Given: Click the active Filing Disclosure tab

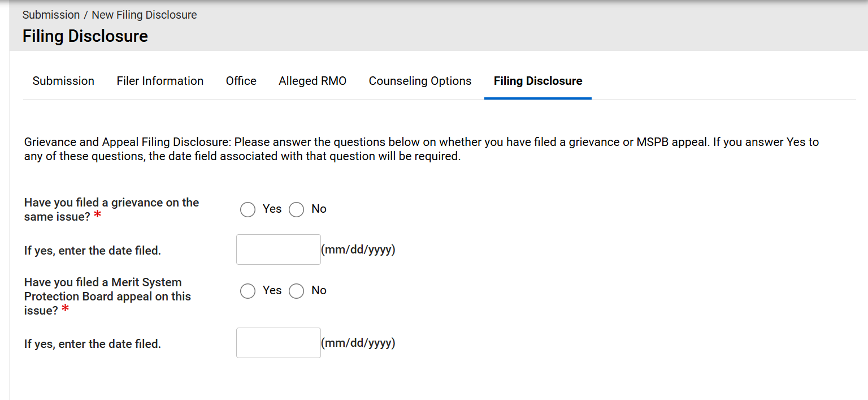Looking at the screenshot, I should click(x=537, y=81).
